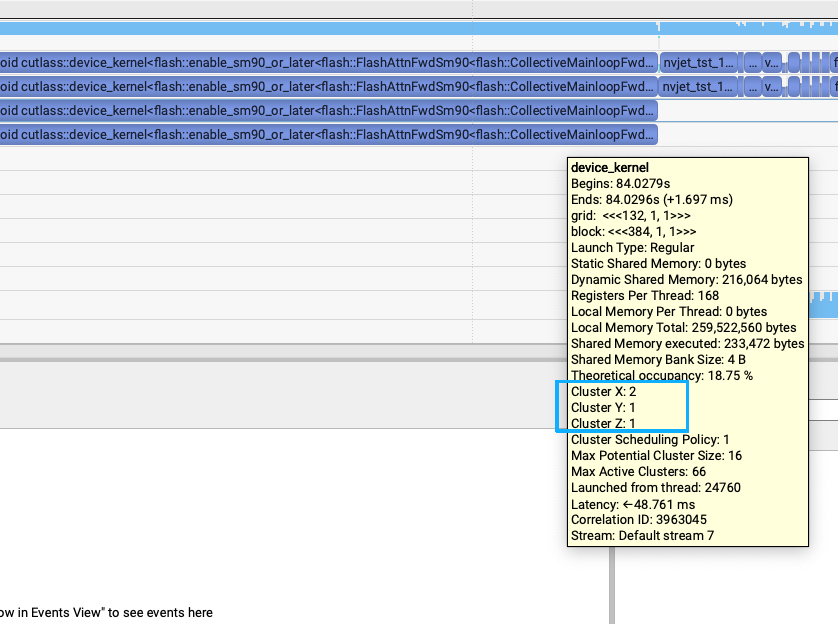The width and height of the screenshot is (838, 624).
Task: Select the second-row FlashAttnFwdSm90 kernel bar
Action: point(328,86)
